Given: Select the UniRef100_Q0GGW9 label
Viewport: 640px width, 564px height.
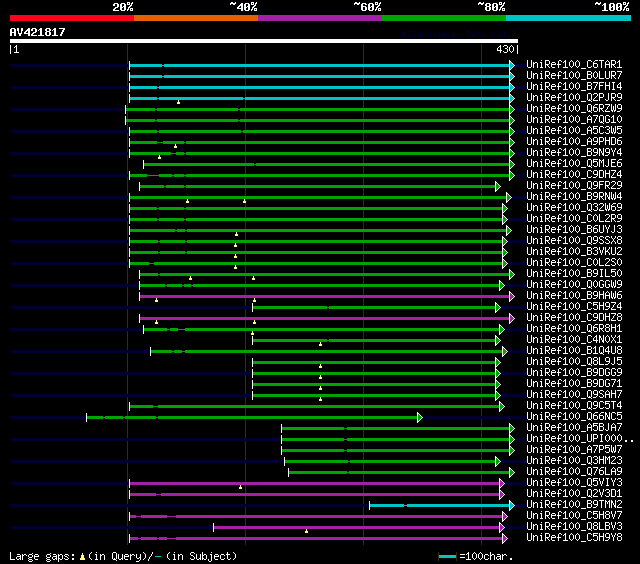Looking at the screenshot, I should (x=574, y=285).
